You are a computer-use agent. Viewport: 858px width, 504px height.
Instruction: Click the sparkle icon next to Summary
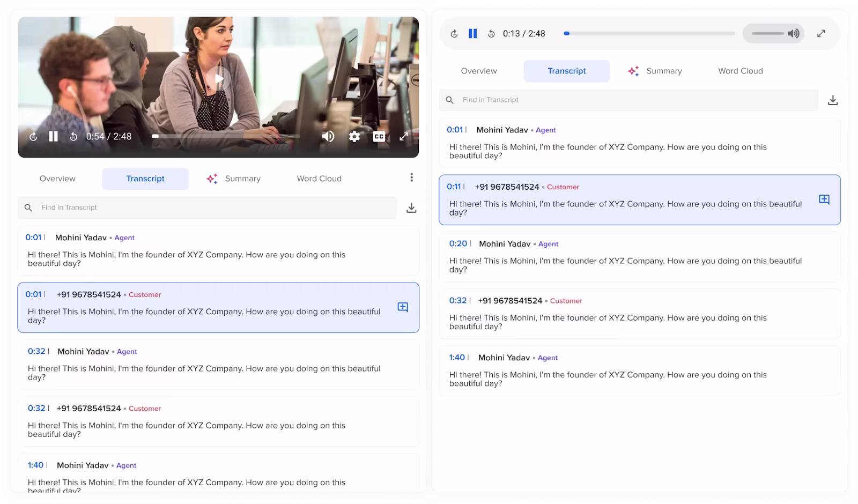212,179
